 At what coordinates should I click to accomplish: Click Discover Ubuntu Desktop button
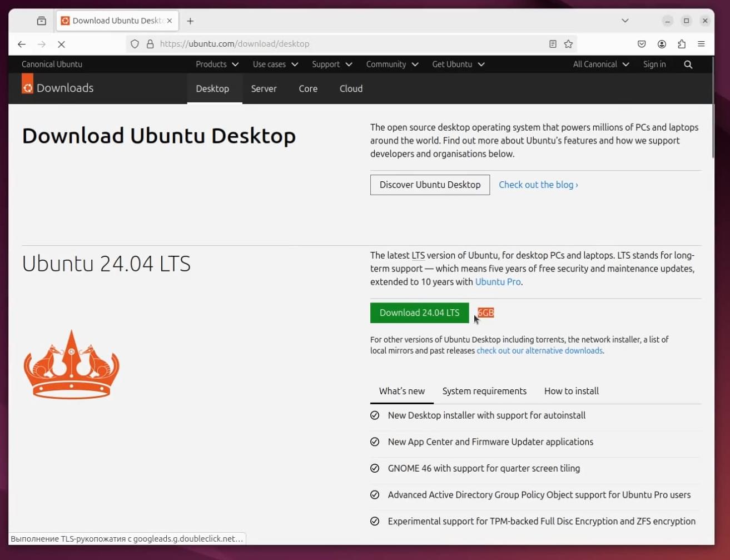[x=430, y=185]
